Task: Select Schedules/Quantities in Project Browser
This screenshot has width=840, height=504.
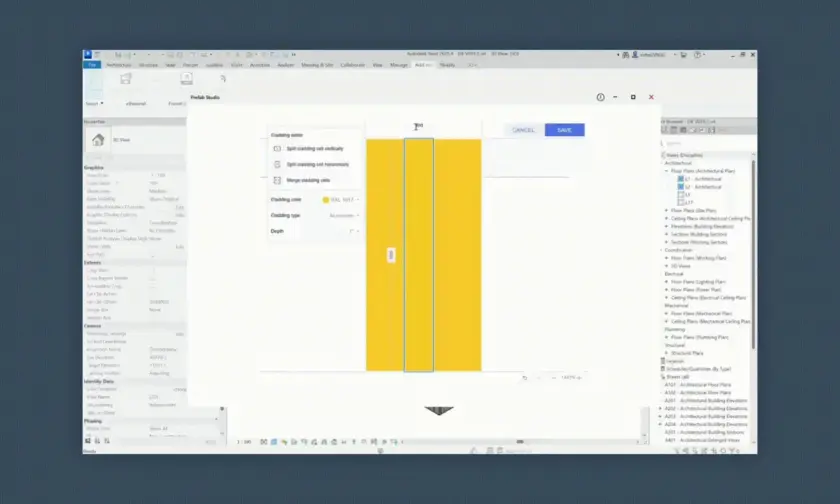Action: 698,369
